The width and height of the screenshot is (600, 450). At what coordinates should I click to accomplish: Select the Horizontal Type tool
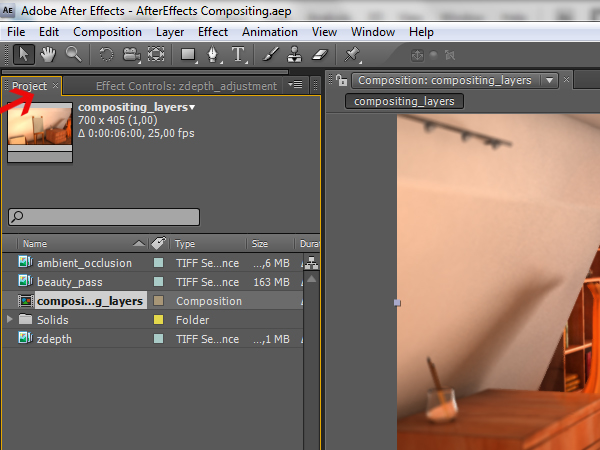point(238,54)
